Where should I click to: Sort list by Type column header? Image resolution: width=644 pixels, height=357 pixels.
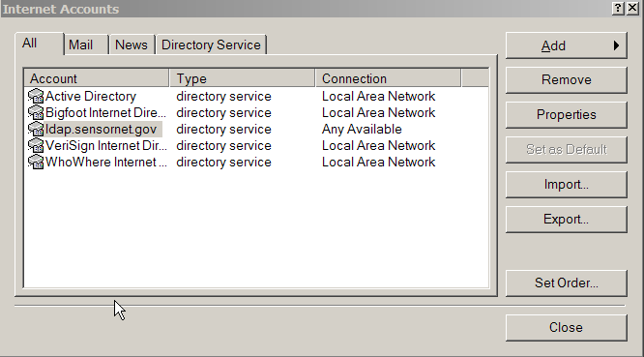pyautogui.click(x=243, y=78)
